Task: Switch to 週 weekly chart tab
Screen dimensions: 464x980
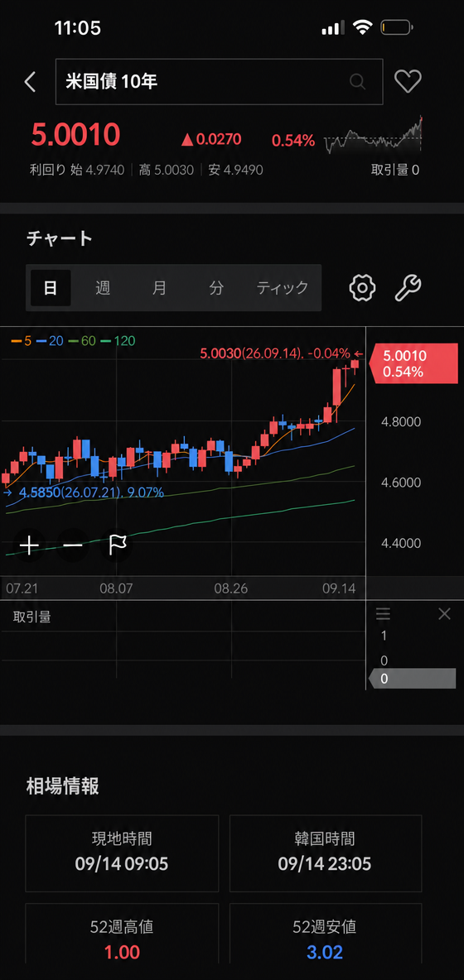Action: tap(103, 287)
